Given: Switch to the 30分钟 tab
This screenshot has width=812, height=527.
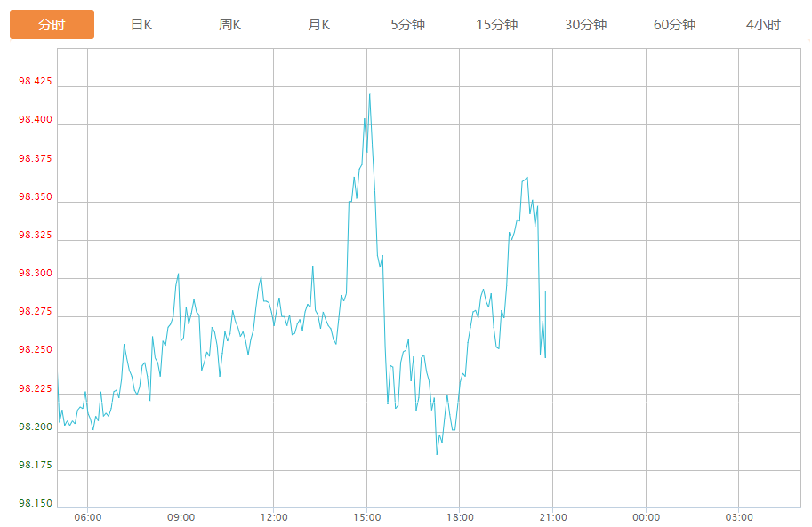Looking at the screenshot, I should tap(586, 25).
